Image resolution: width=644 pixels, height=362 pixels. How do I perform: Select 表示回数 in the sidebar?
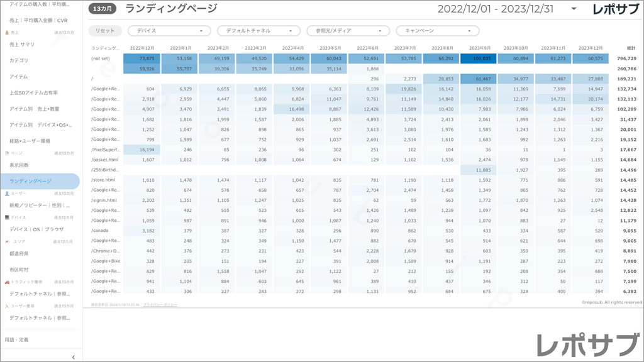pos(19,165)
